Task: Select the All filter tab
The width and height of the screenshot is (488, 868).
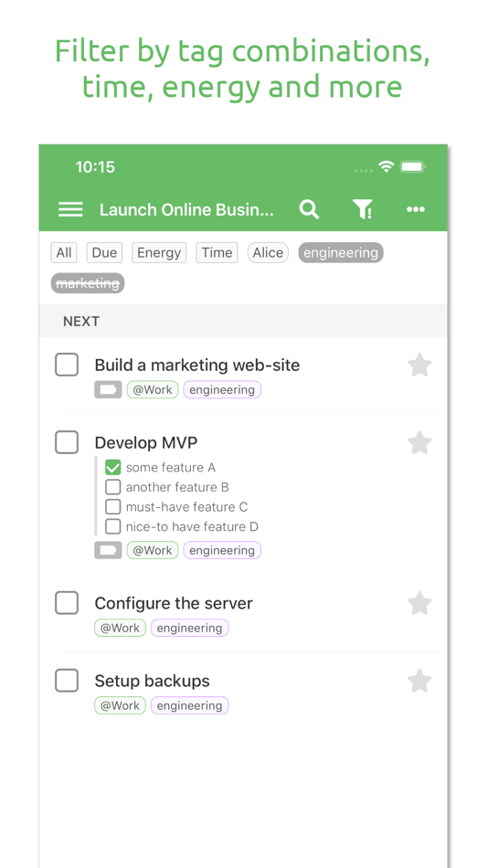Action: click(64, 252)
